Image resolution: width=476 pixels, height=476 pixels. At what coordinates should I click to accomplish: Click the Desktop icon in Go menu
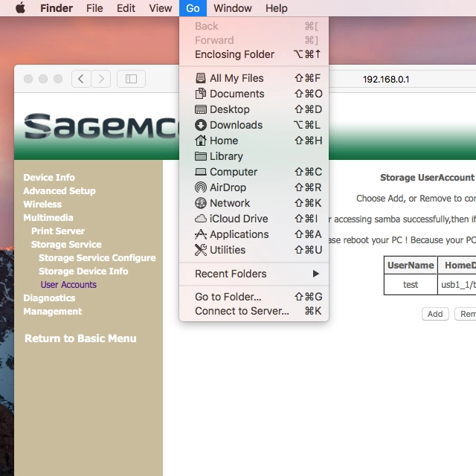pyautogui.click(x=200, y=109)
